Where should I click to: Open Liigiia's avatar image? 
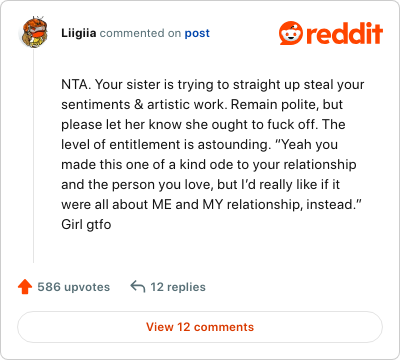tap(34, 32)
